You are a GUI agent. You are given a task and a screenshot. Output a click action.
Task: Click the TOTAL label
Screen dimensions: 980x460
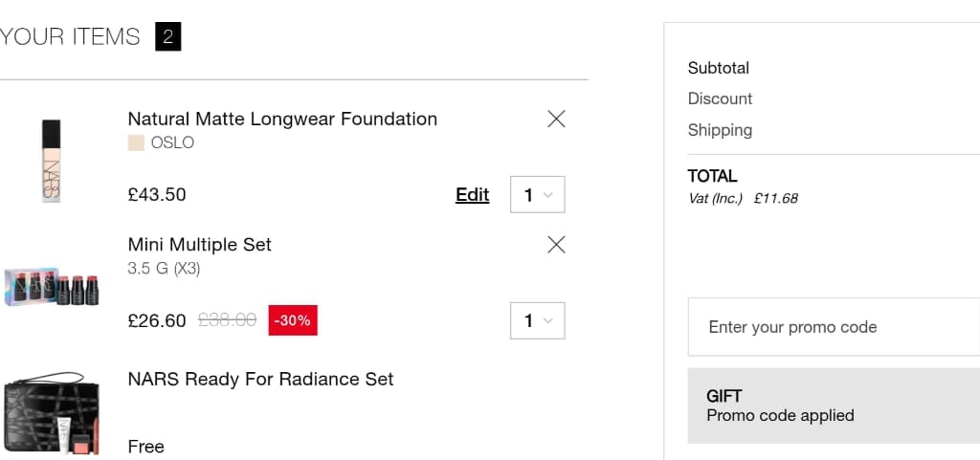(712, 176)
